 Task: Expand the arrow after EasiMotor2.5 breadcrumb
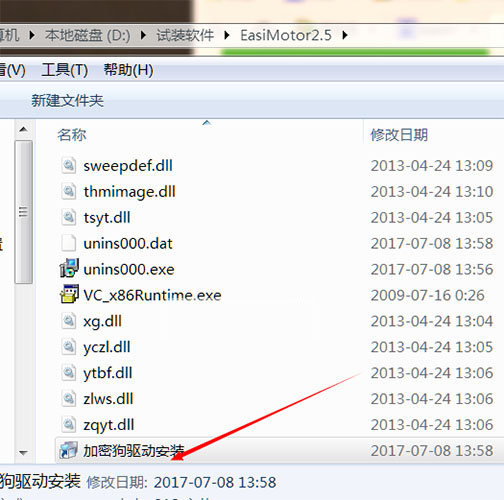(345, 35)
